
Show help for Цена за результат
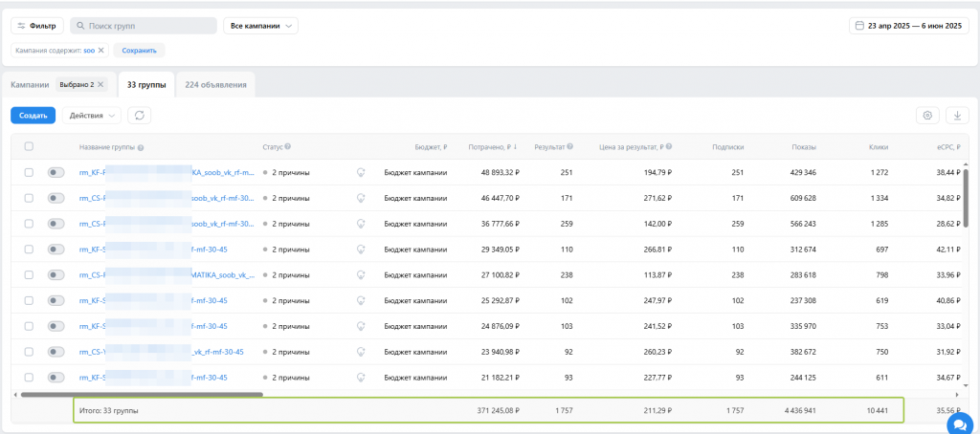click(669, 147)
